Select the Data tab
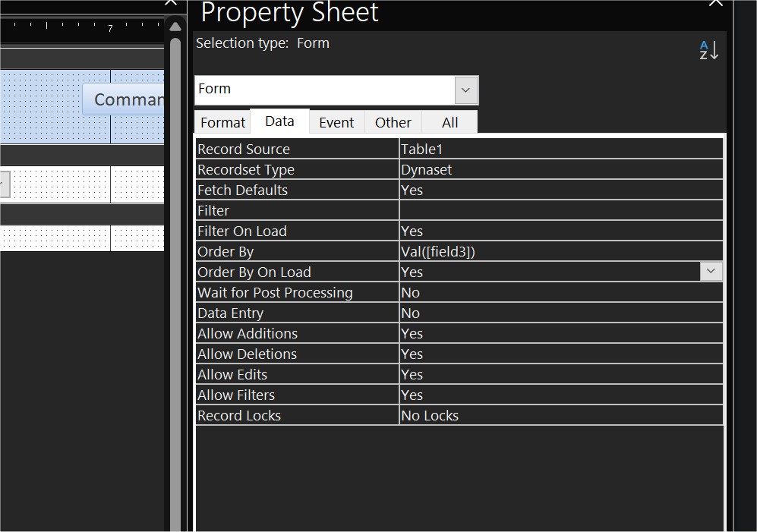The height and width of the screenshot is (532, 757). click(279, 120)
